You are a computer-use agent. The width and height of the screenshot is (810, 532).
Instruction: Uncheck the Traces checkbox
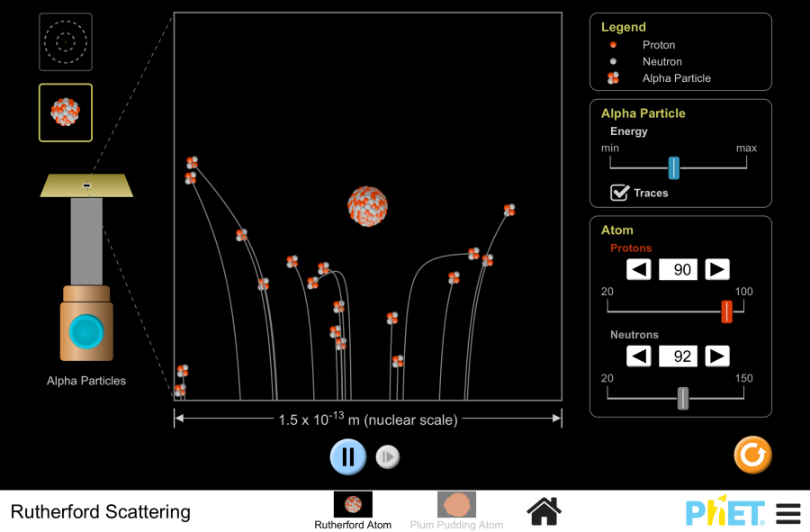pos(619,193)
